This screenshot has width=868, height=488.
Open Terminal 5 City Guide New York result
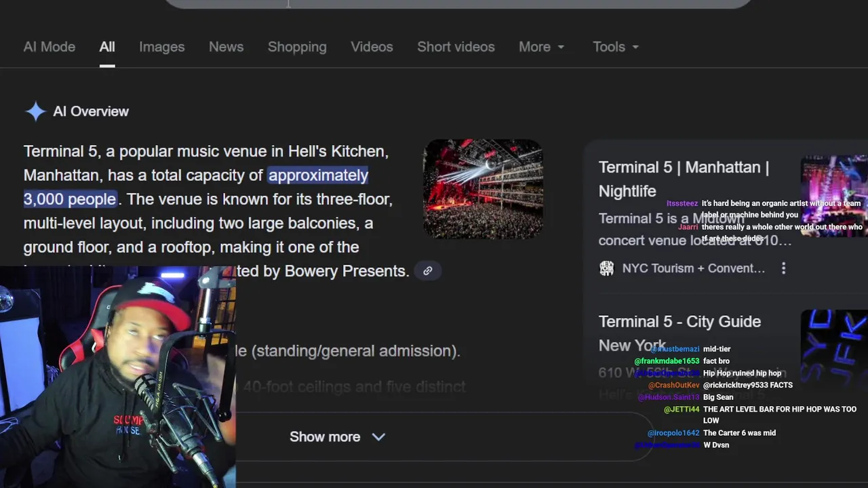click(679, 333)
